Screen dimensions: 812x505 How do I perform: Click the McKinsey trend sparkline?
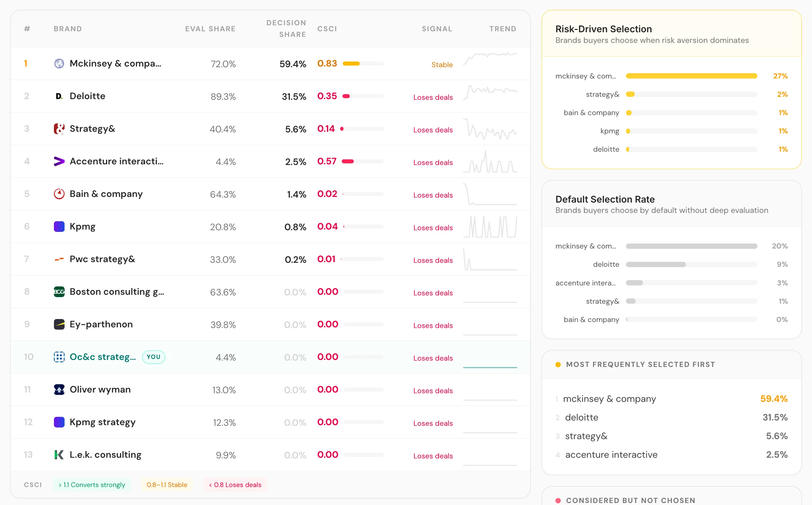[490, 59]
